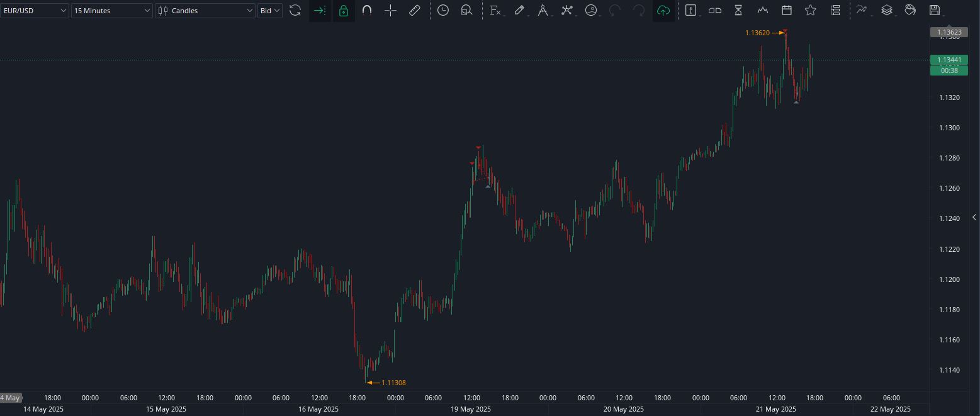Click the mountain peaks high/low icon
980x416 pixels.
(x=763, y=11)
